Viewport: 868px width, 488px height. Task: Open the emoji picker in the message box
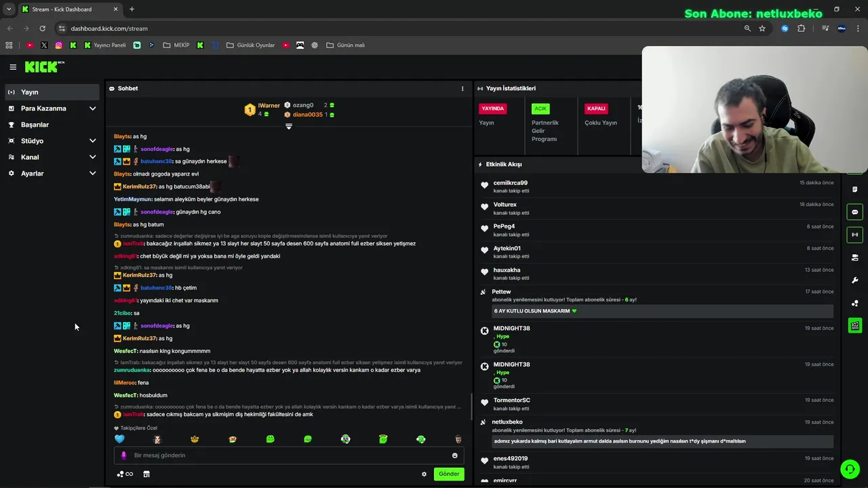pos(455,455)
